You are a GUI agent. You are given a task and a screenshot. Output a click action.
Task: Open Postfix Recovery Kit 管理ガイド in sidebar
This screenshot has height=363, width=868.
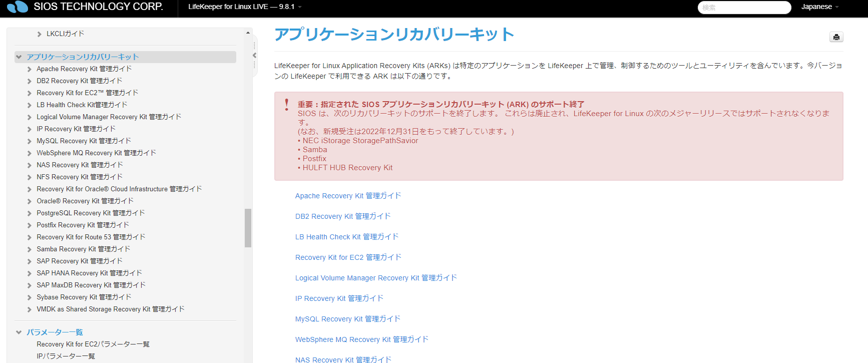(83, 225)
